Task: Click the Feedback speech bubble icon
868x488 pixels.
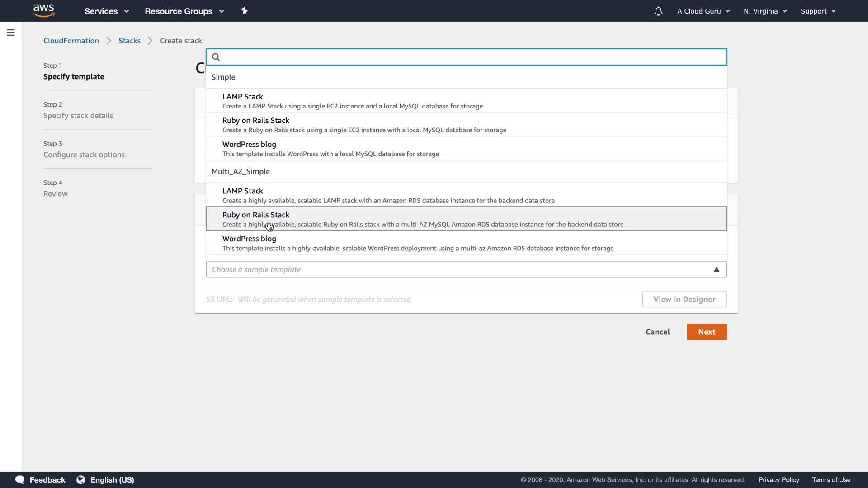Action: (x=20, y=480)
